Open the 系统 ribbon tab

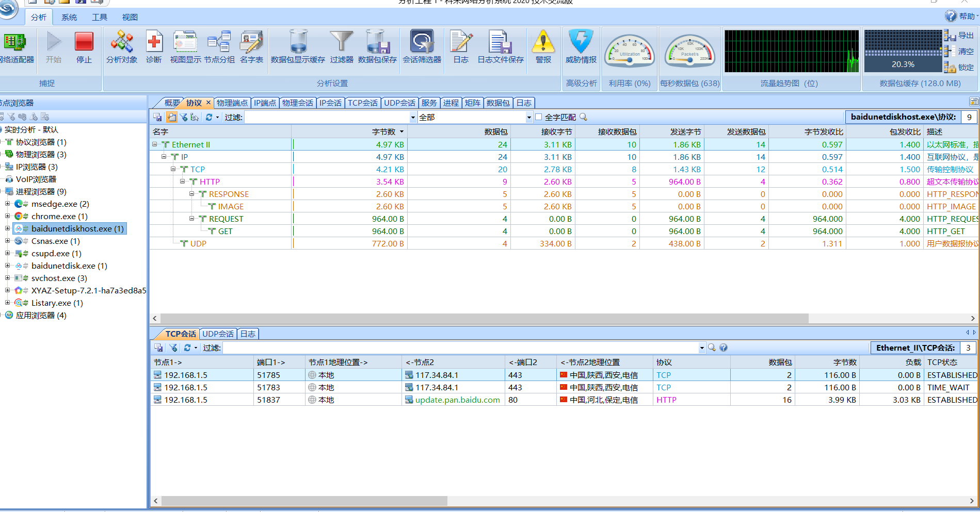click(69, 17)
